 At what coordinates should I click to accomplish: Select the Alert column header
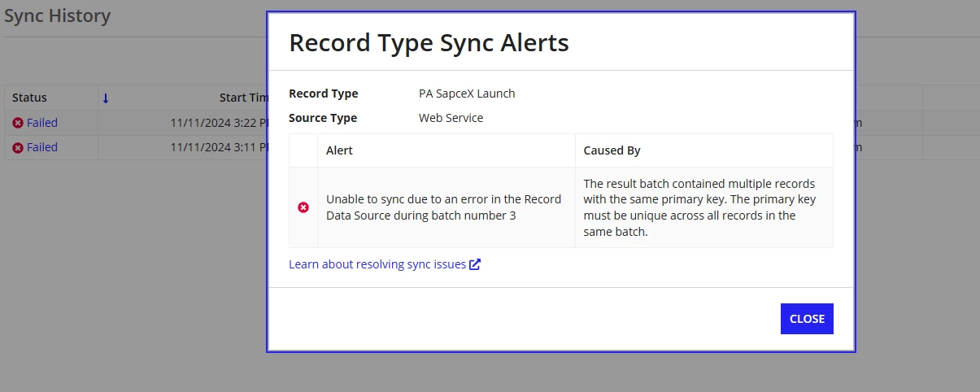point(339,150)
